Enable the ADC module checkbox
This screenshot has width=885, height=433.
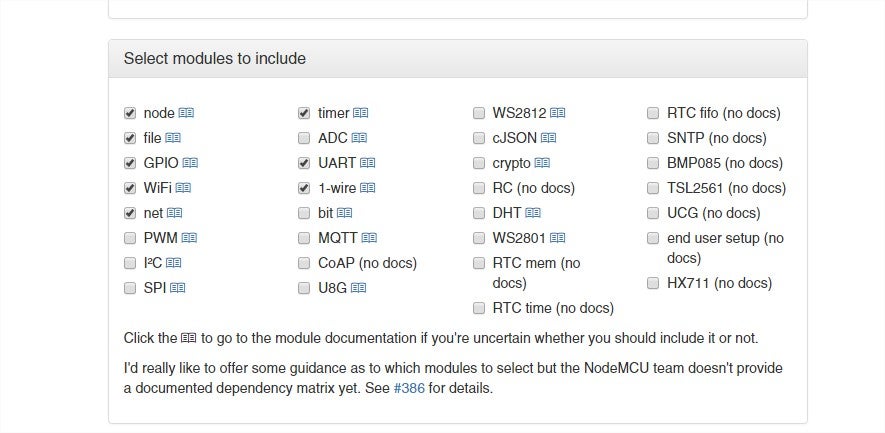tap(304, 138)
